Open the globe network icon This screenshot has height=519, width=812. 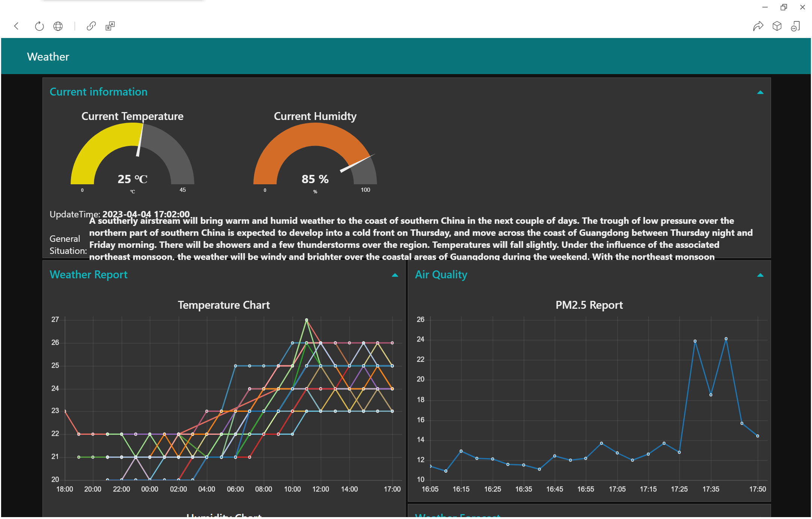click(x=58, y=26)
